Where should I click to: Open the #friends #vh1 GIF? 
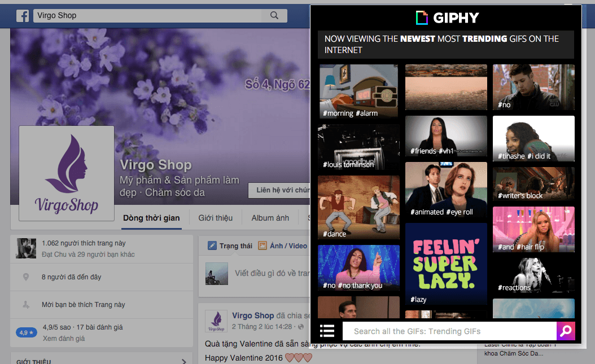coord(446,136)
